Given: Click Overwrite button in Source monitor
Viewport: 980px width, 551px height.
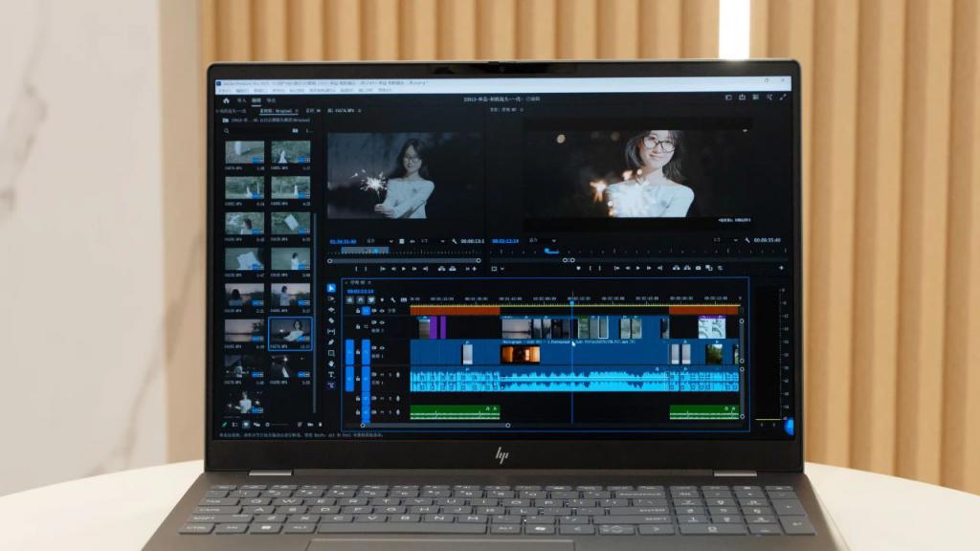Looking at the screenshot, I should pyautogui.click(x=452, y=269).
